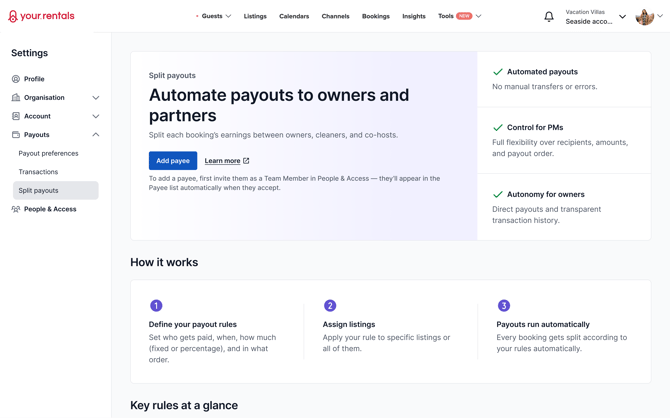Viewport: 670px width, 418px height.
Task: Click the People & Access icon
Action: pyautogui.click(x=16, y=209)
